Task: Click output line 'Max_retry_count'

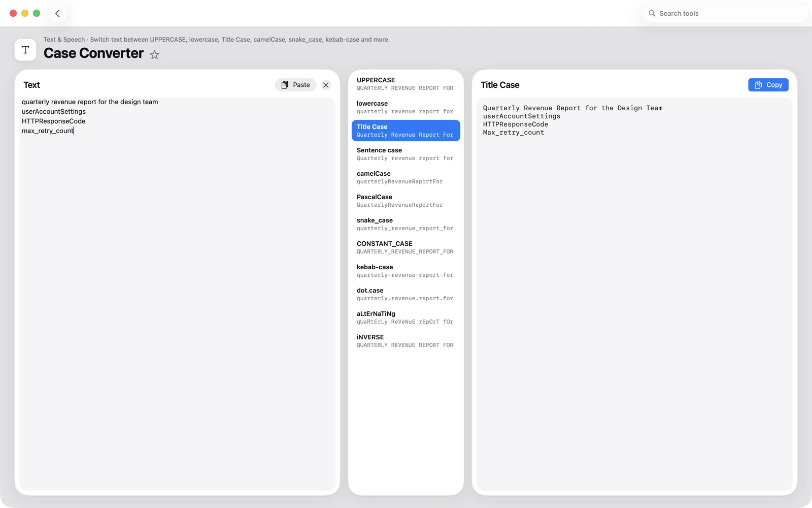Action: point(513,133)
